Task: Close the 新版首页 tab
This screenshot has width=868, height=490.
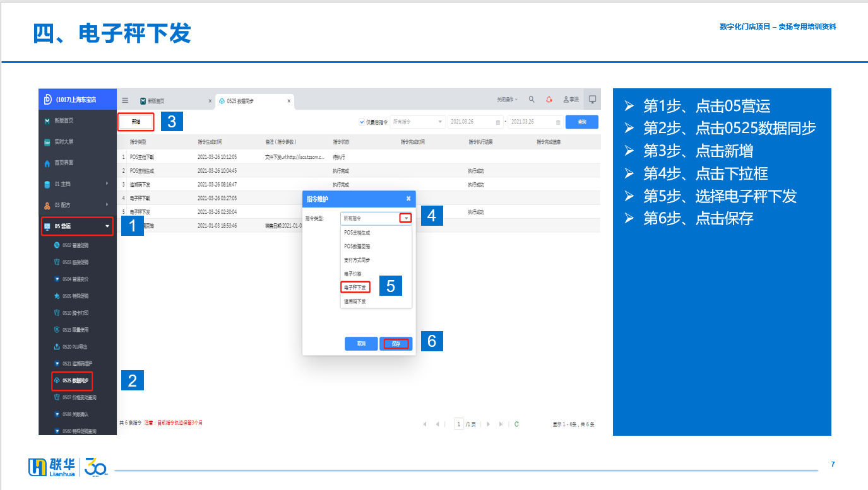Action: 210,101
